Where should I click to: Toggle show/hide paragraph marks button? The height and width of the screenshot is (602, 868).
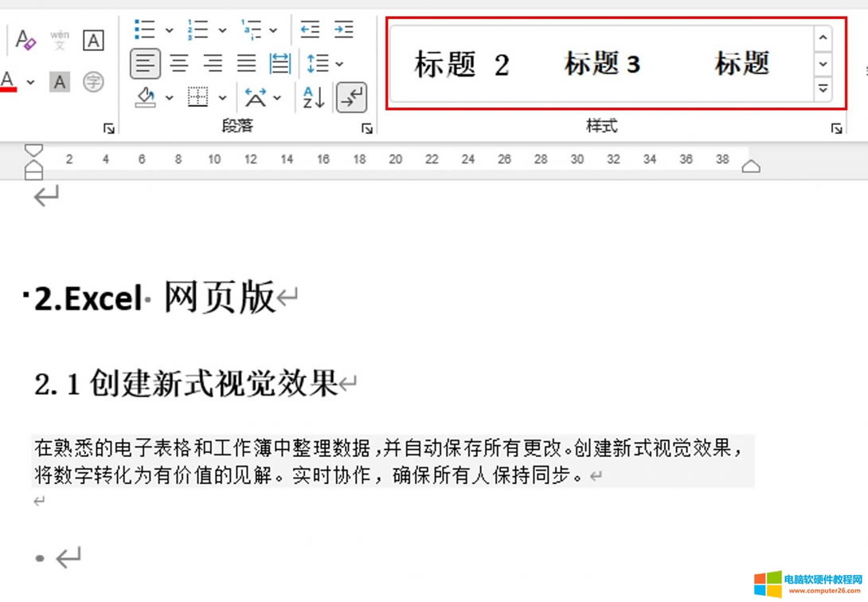pyautogui.click(x=351, y=97)
